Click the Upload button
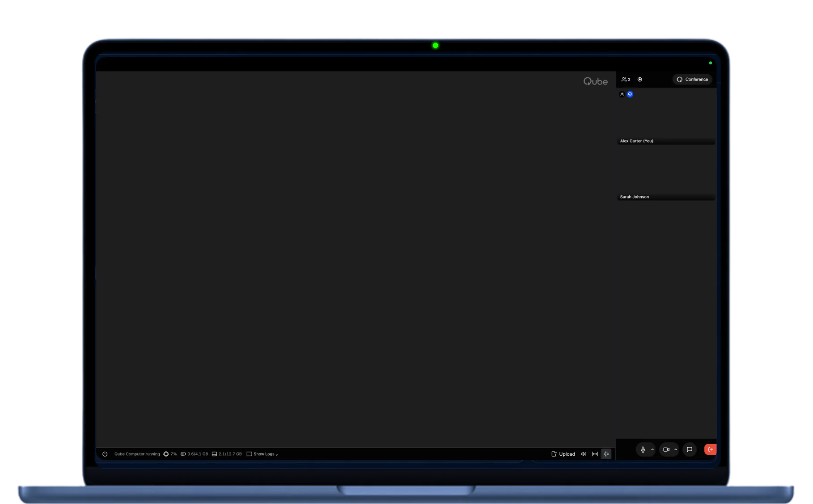813x504 pixels. [x=563, y=454]
